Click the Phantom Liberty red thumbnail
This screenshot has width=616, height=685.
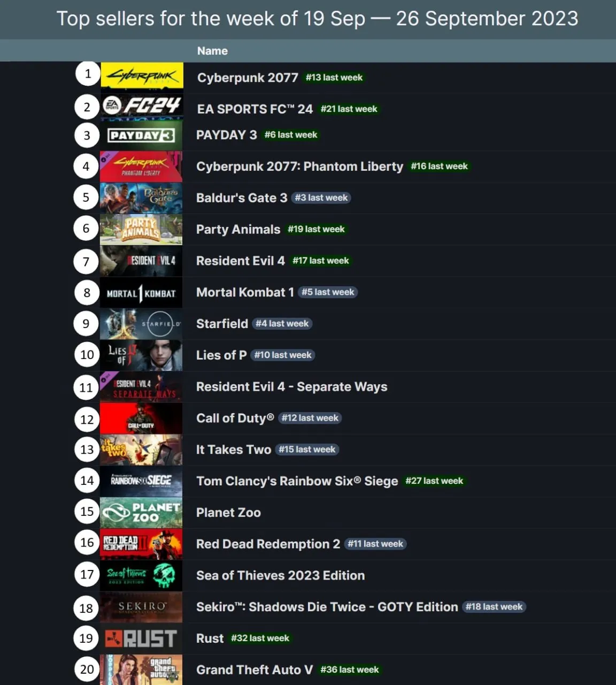pyautogui.click(x=141, y=166)
